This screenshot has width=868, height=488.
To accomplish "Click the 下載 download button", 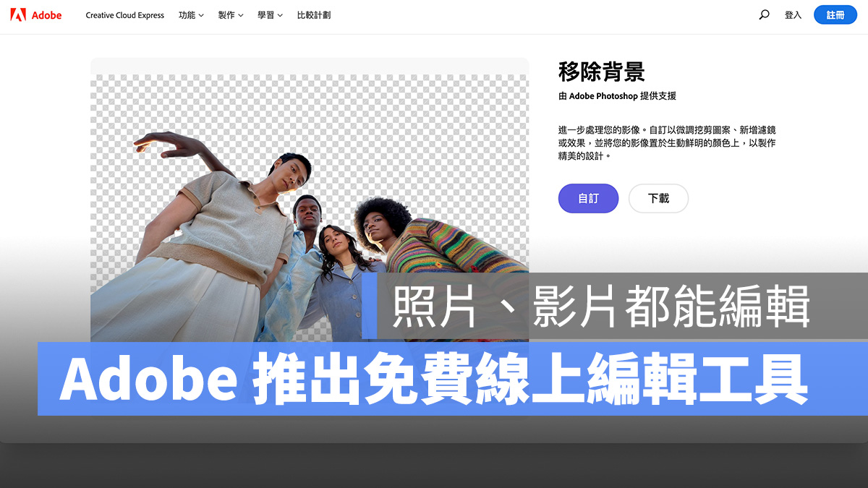I will coord(658,198).
